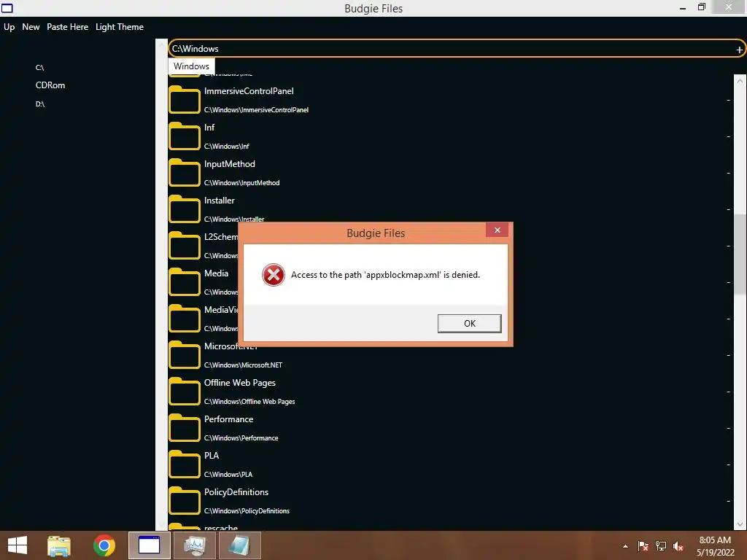
Task: Click the muted volume tray icon
Action: pos(678,546)
